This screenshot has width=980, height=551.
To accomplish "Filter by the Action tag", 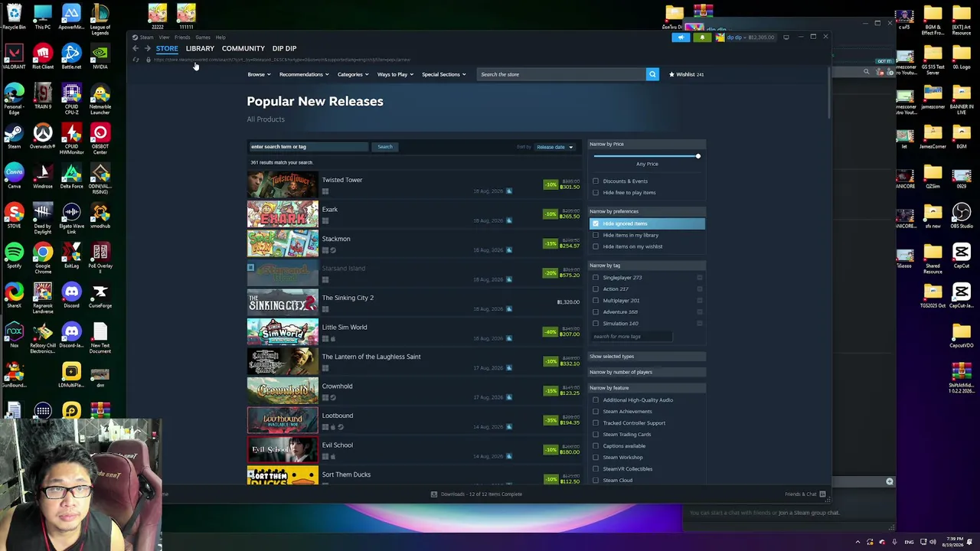I will click(596, 289).
